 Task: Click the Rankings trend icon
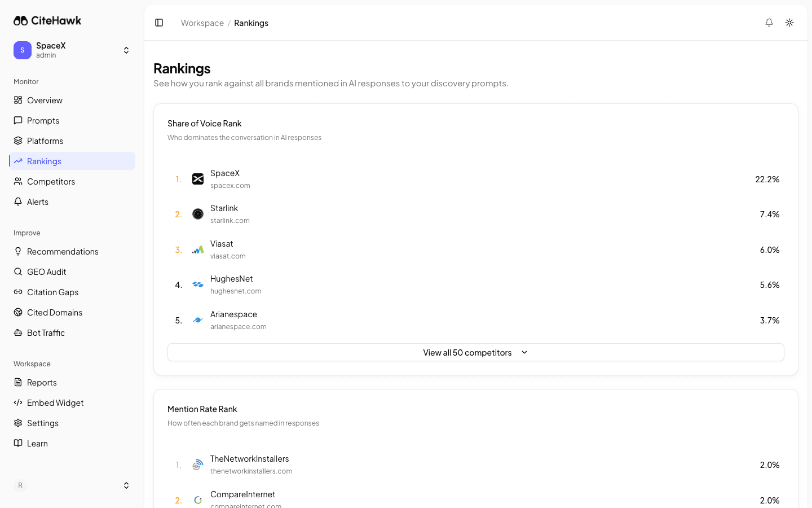[18, 161]
